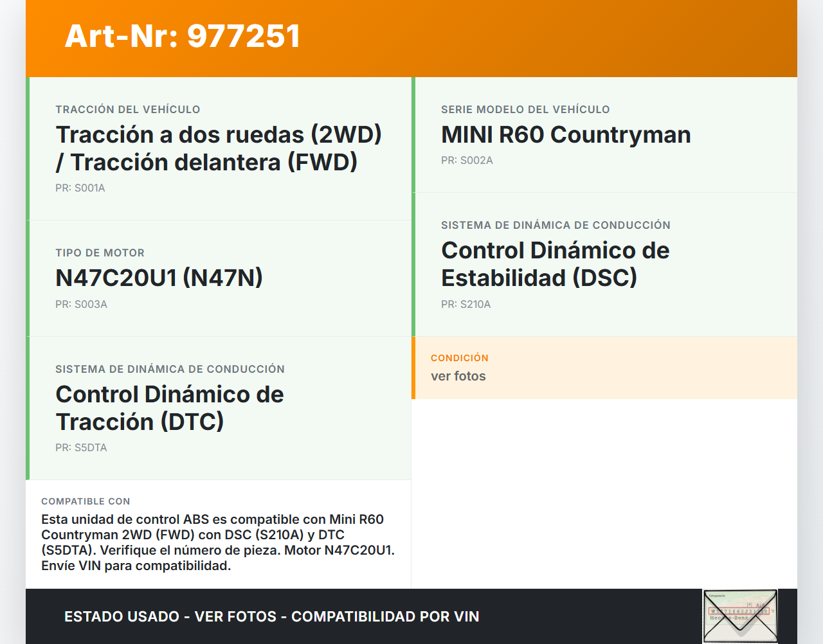The height and width of the screenshot is (644, 823).
Task: Select the 'TIPO DE MOTOR' label
Action: pyautogui.click(x=100, y=253)
